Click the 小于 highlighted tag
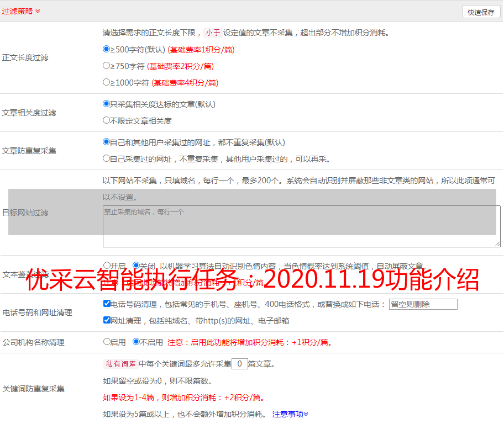 pyautogui.click(x=213, y=33)
